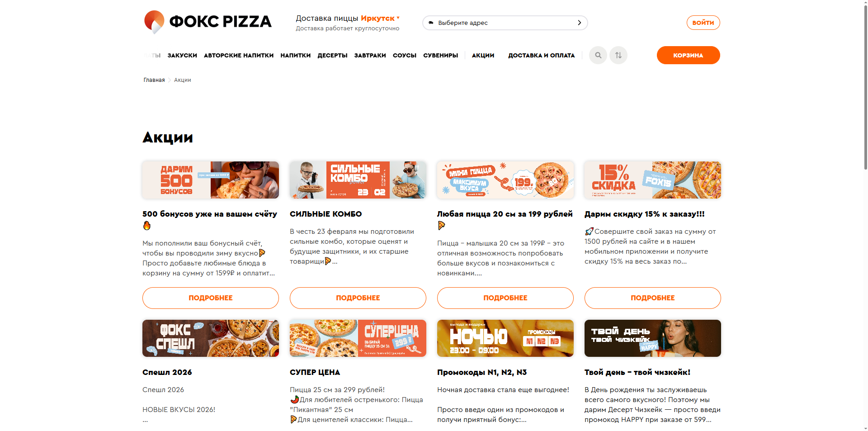Open the Авторские напитки menu category
The width and height of the screenshot is (868, 431).
point(239,55)
